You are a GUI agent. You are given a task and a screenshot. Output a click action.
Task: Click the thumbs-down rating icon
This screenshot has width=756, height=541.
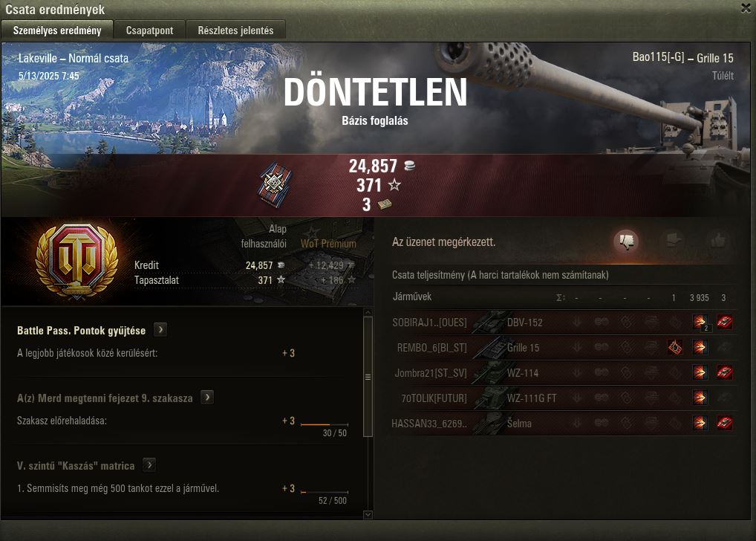pos(626,241)
